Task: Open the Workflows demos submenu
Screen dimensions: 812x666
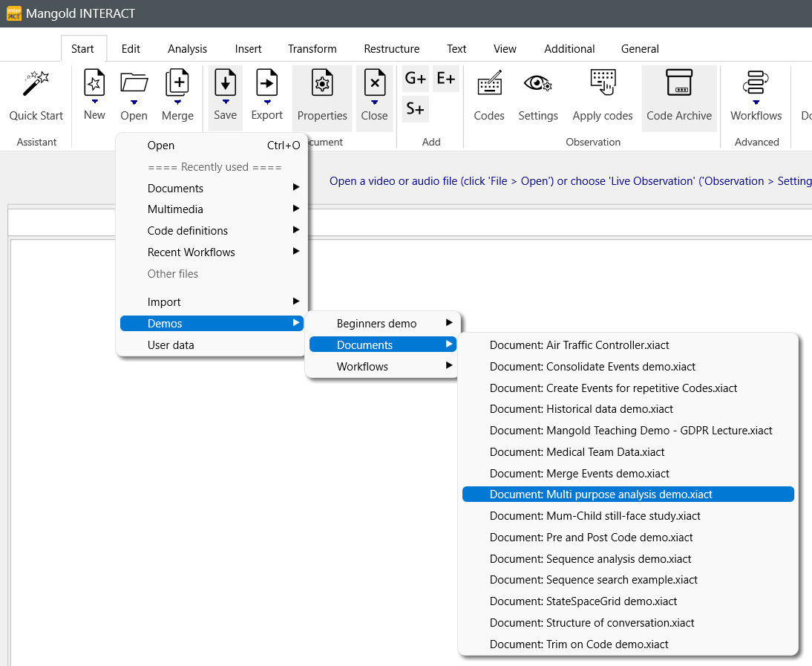Action: [383, 366]
